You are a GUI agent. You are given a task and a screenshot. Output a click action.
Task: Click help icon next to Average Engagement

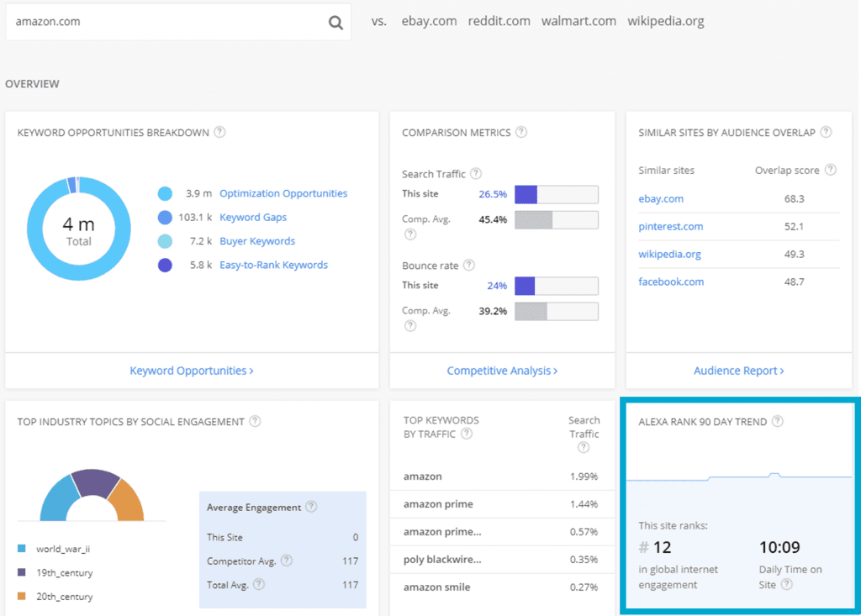coord(311,507)
